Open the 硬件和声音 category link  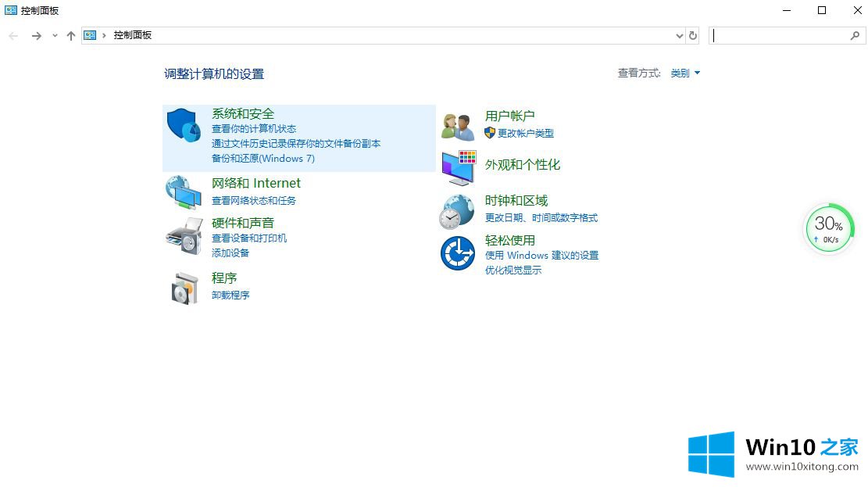point(243,223)
